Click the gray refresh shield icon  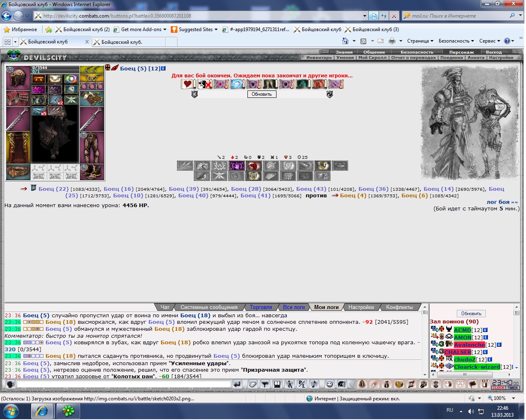(x=329, y=94)
